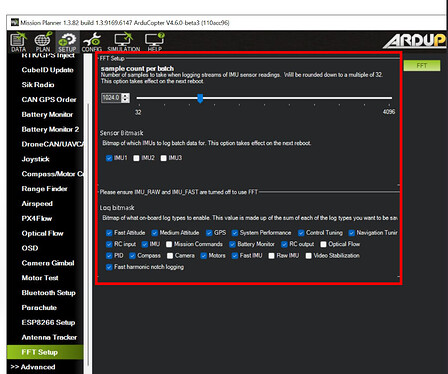Viewport: 448px width, 374px height.
Task: Enable Raw IMU logging checkbox
Action: click(x=271, y=256)
